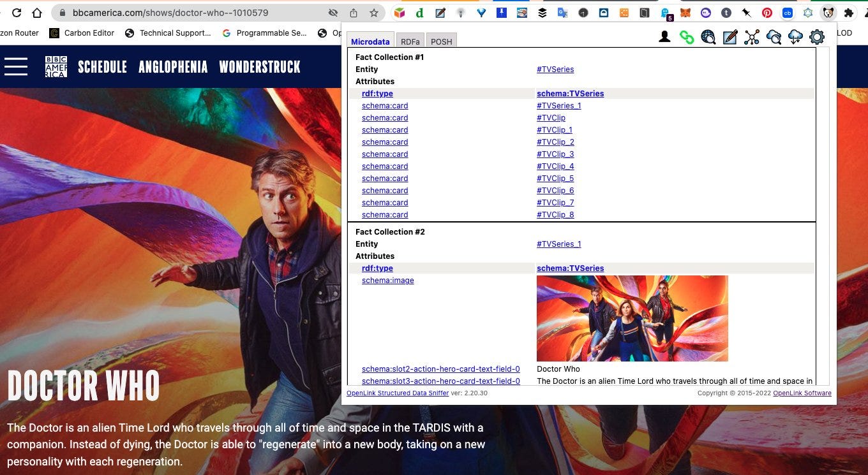This screenshot has height=475, width=868.
Task: Click rdf:type in Fact Collection #1
Action: (x=377, y=94)
